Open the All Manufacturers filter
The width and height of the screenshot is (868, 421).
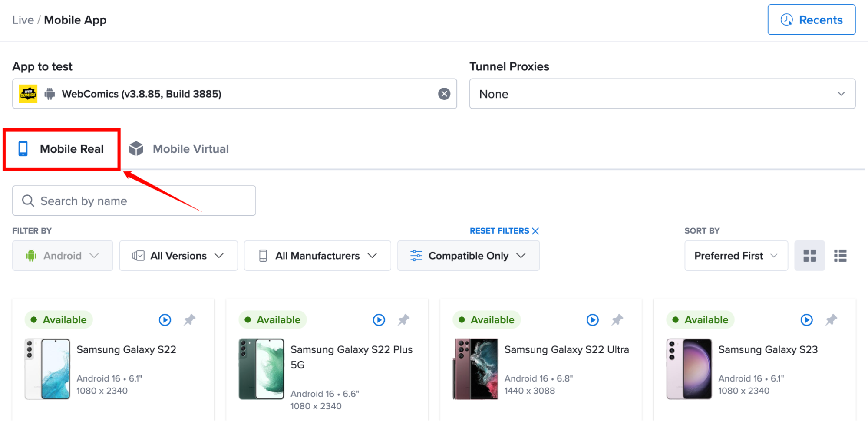click(x=317, y=256)
